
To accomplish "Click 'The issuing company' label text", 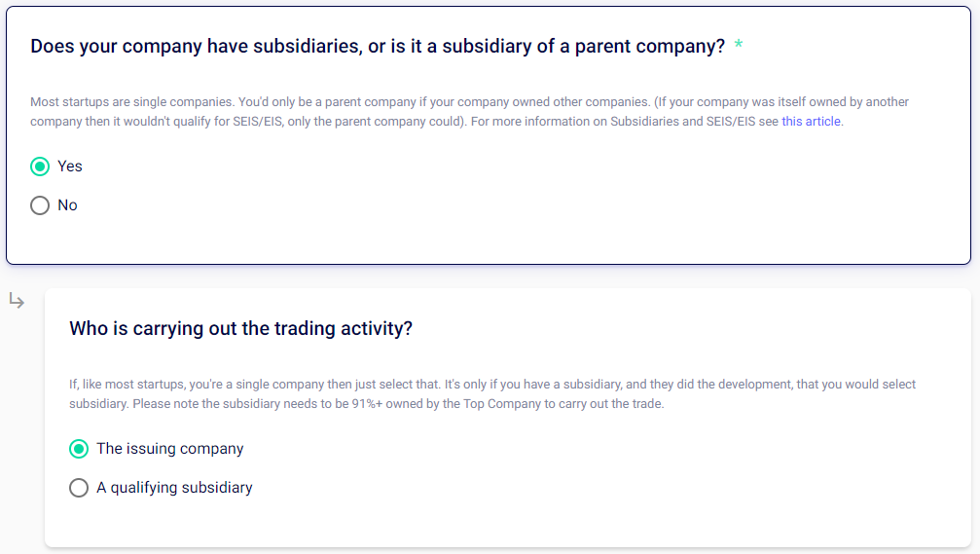I will pyautogui.click(x=170, y=449).
